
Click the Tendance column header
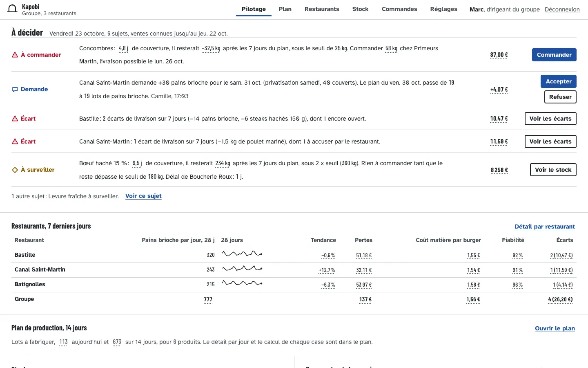pos(323,240)
